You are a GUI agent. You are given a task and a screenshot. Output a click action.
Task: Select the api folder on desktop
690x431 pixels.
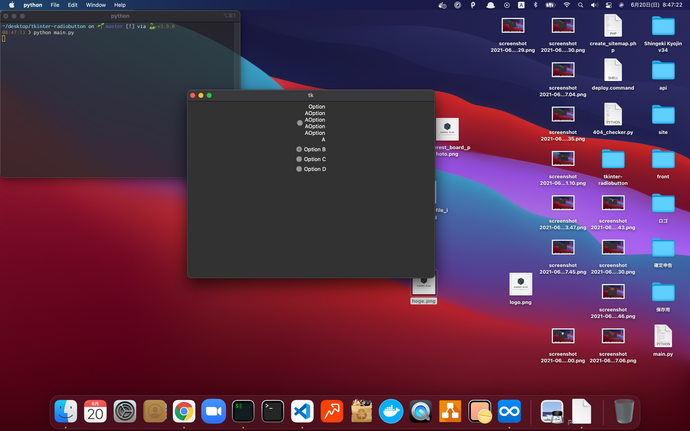[663, 74]
